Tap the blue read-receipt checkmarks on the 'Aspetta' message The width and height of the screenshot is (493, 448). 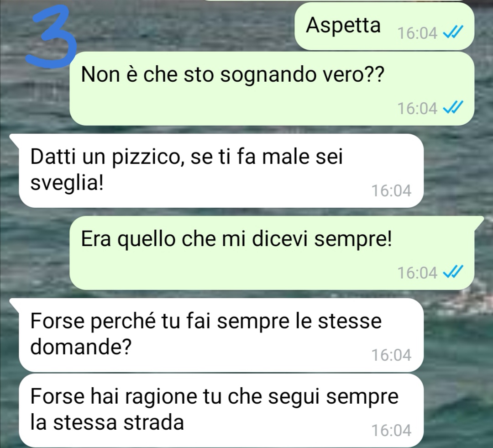click(x=453, y=32)
